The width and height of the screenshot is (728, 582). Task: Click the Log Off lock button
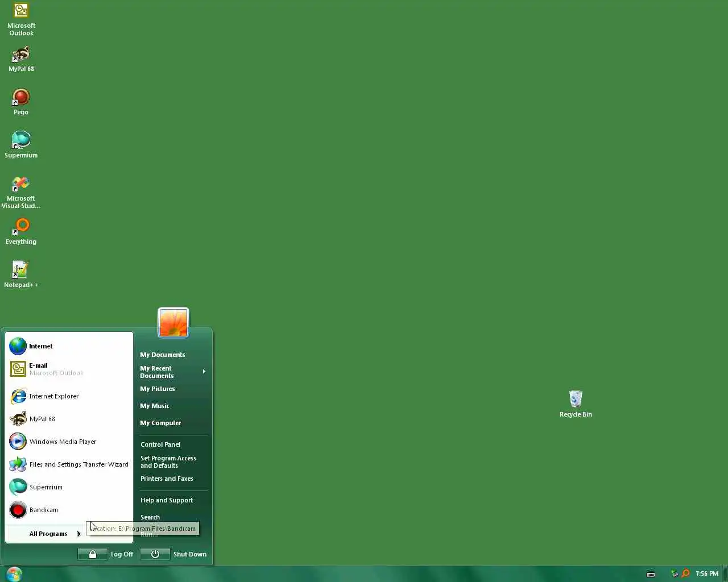pos(93,554)
